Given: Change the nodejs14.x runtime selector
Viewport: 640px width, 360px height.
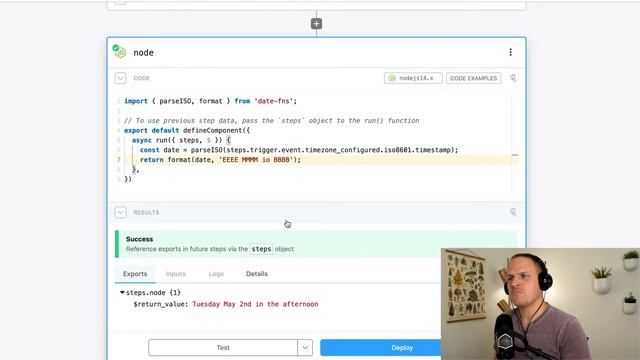Looking at the screenshot, I should point(413,78).
